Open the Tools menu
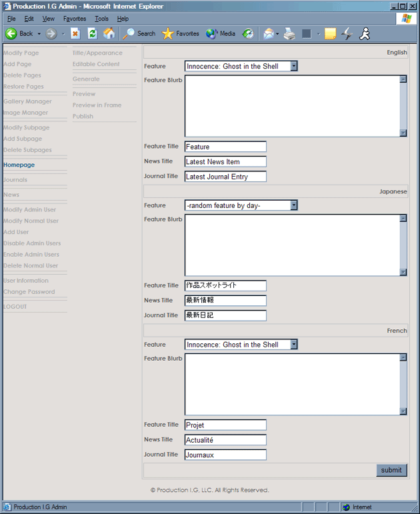The image size is (420, 514). (x=101, y=19)
